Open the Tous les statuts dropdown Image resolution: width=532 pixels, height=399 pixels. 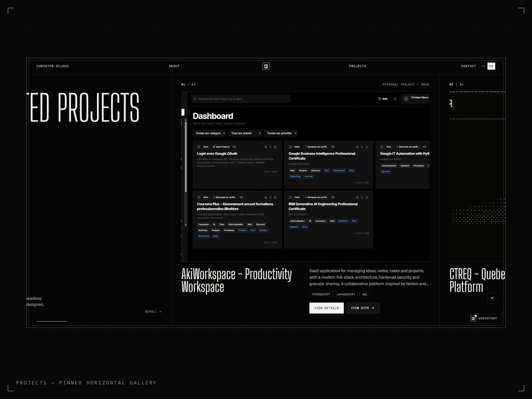[245, 133]
